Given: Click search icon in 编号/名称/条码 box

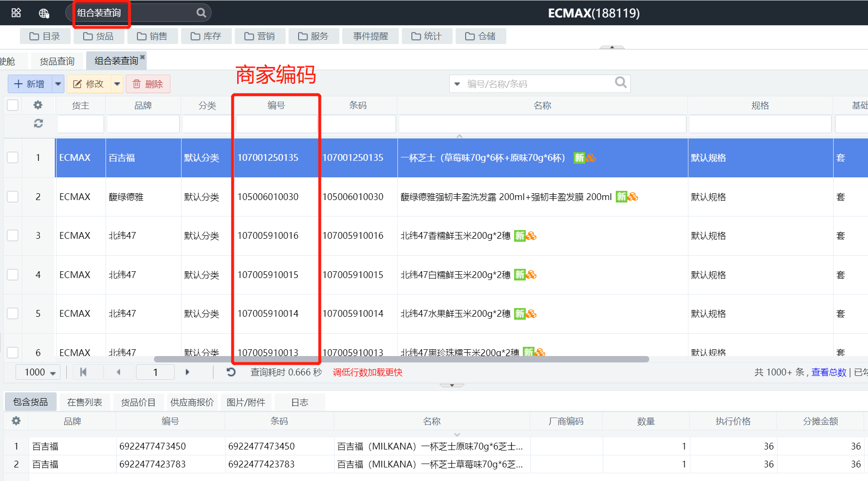Looking at the screenshot, I should [621, 82].
